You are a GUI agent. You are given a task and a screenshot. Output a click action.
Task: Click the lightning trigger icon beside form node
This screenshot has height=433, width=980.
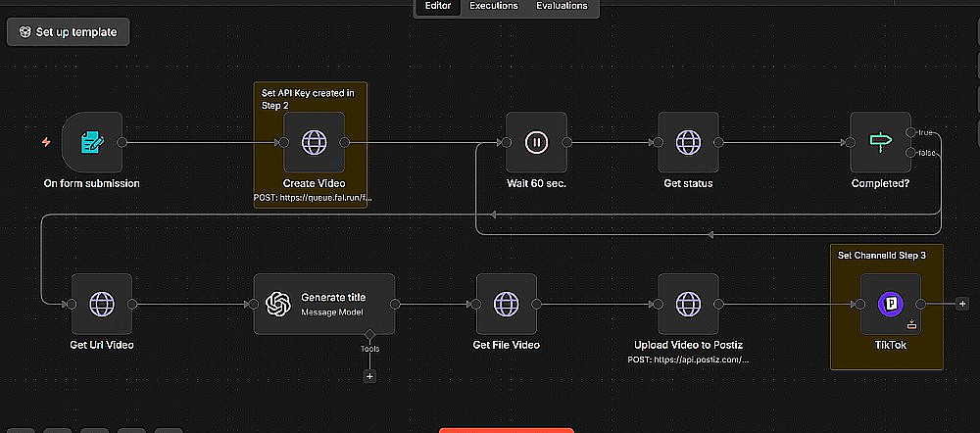[46, 142]
